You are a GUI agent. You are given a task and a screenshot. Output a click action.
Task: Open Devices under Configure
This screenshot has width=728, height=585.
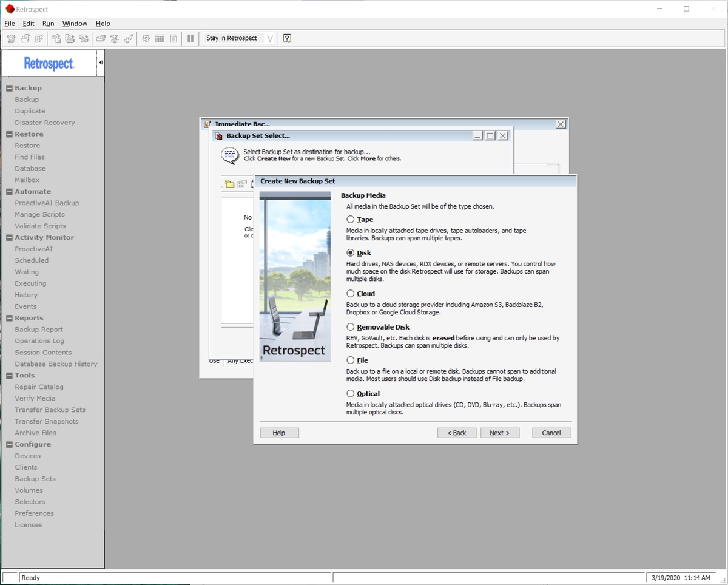pyautogui.click(x=28, y=456)
